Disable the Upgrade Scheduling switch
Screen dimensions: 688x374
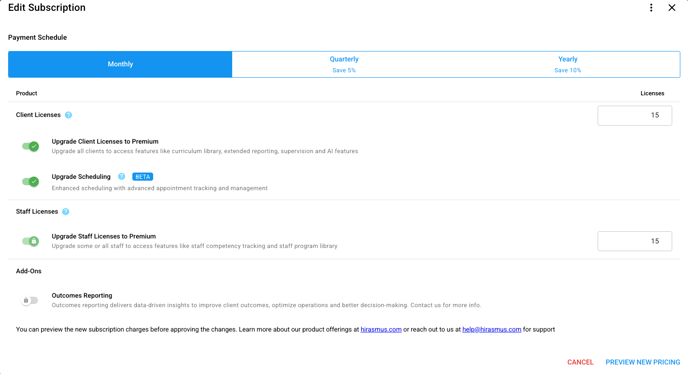(30, 181)
